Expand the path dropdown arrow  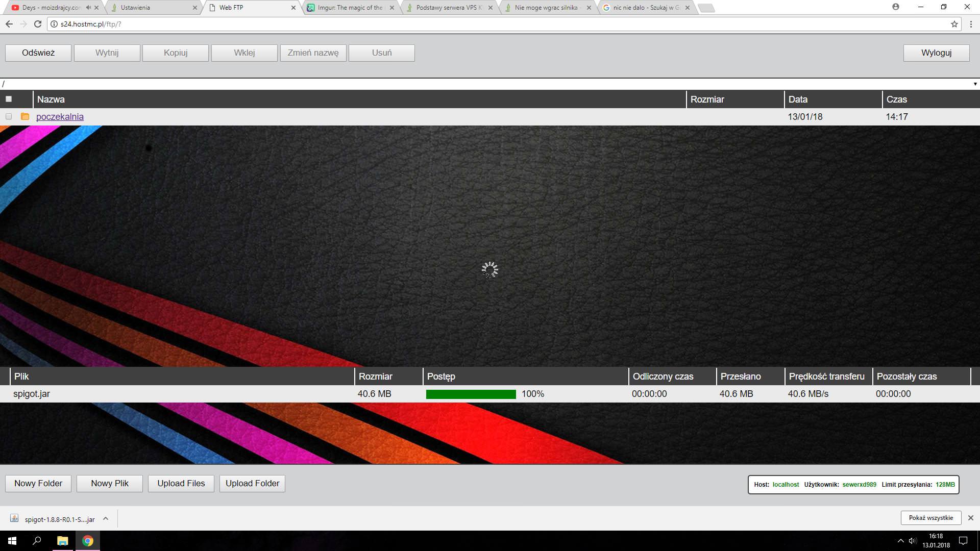pos(975,84)
